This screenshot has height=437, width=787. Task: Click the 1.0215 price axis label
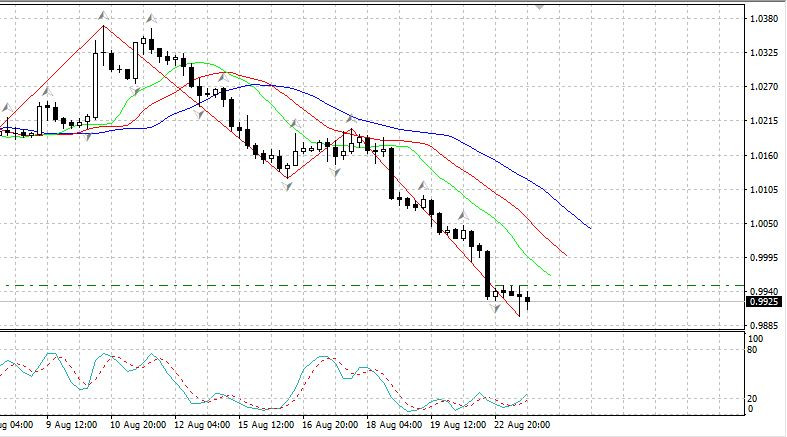point(764,121)
